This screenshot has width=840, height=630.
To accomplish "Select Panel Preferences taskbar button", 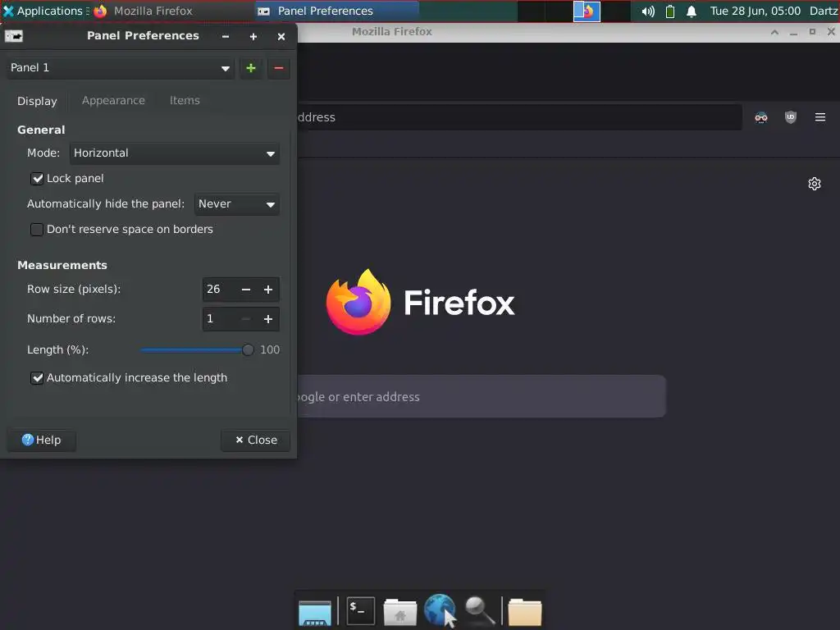I will pyautogui.click(x=336, y=11).
